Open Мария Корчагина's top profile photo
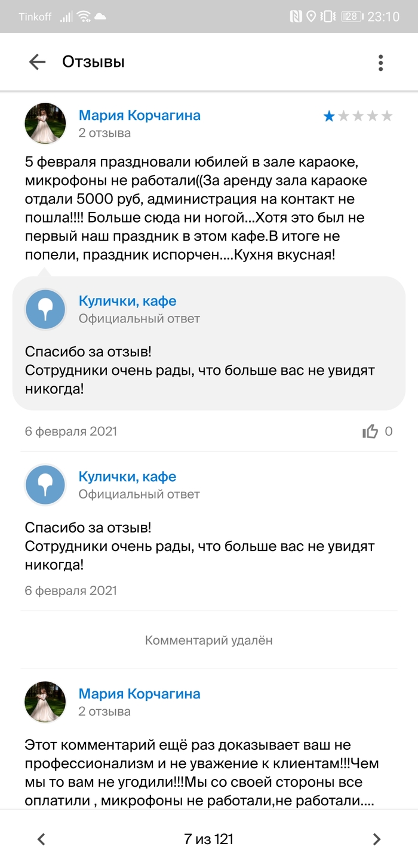The height and width of the screenshot is (868, 418). click(x=45, y=124)
